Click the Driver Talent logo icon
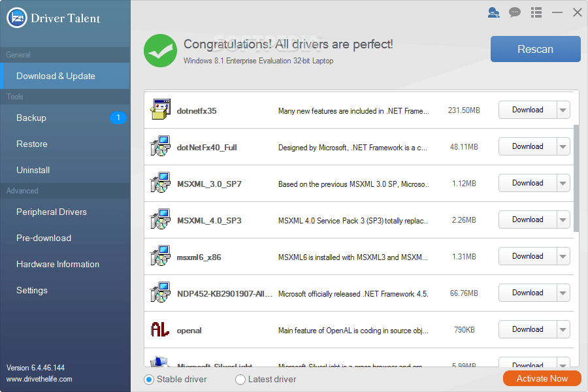 [17, 18]
